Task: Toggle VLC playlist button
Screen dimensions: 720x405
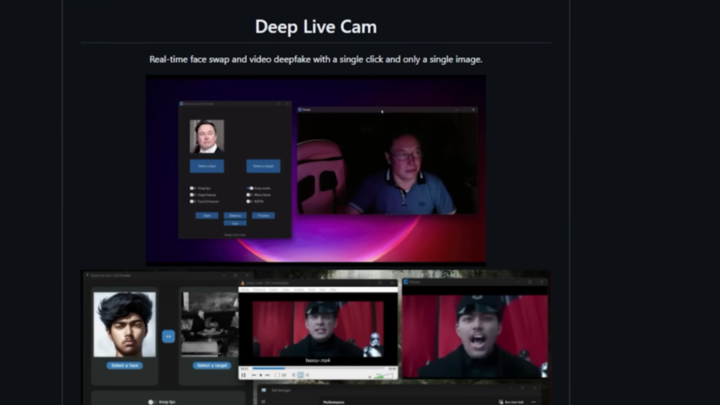Action: (x=293, y=375)
